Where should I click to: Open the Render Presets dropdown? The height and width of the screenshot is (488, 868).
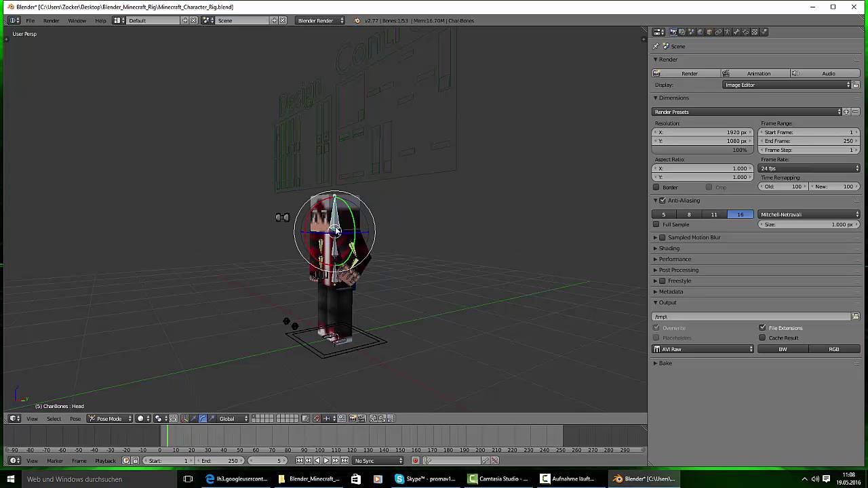click(x=747, y=112)
